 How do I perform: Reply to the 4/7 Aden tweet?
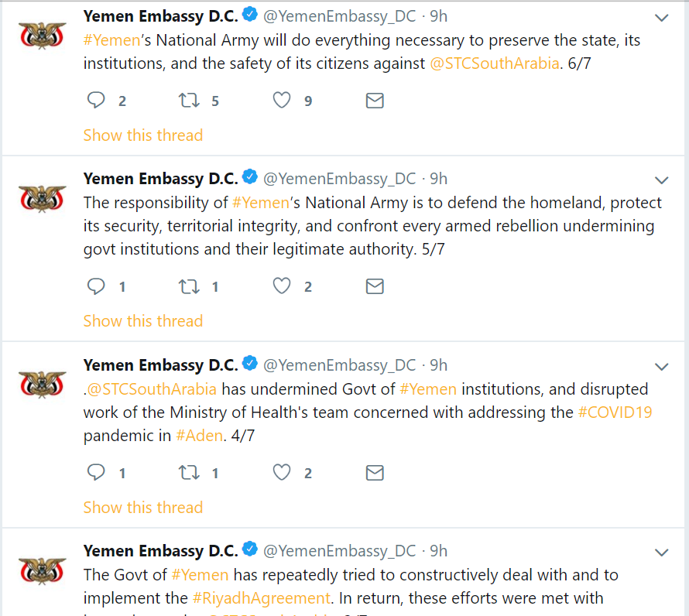point(96,473)
